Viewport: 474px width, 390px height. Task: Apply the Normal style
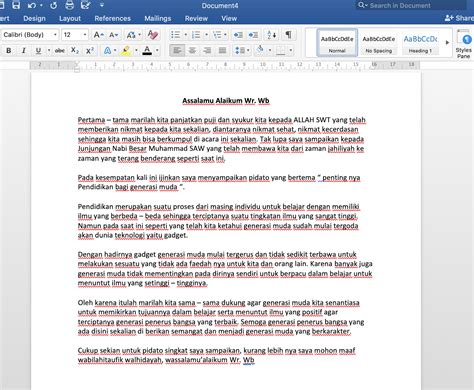[337, 43]
